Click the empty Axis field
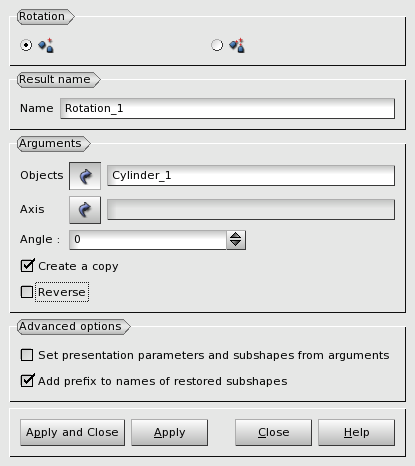This screenshot has height=466, width=415. (x=251, y=209)
